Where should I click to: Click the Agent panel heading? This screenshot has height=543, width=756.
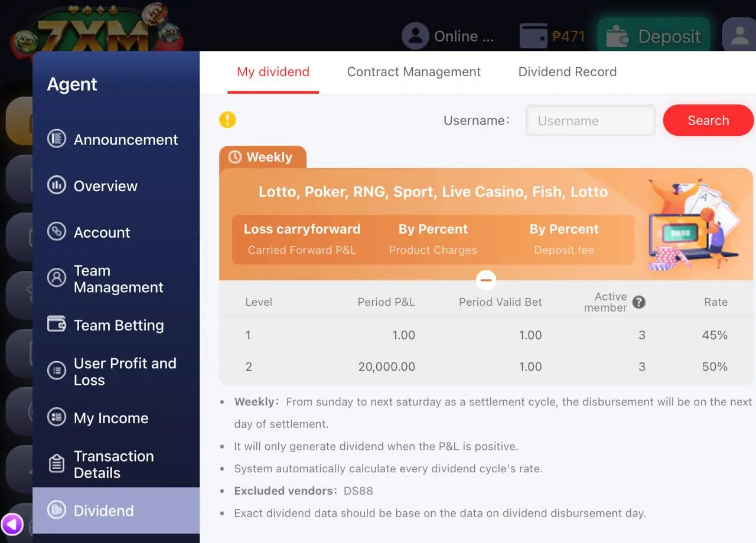(x=72, y=84)
